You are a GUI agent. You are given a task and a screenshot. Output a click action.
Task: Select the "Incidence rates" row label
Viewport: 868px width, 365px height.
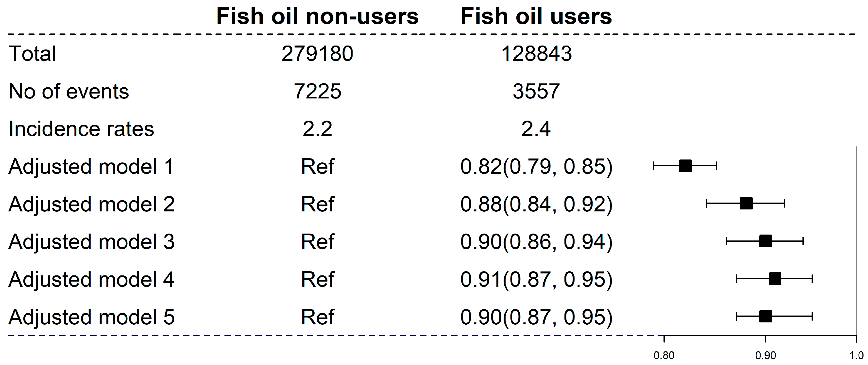point(81,129)
